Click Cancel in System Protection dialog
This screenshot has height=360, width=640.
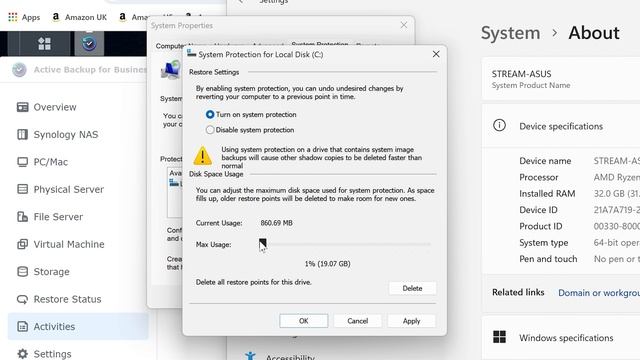358,321
